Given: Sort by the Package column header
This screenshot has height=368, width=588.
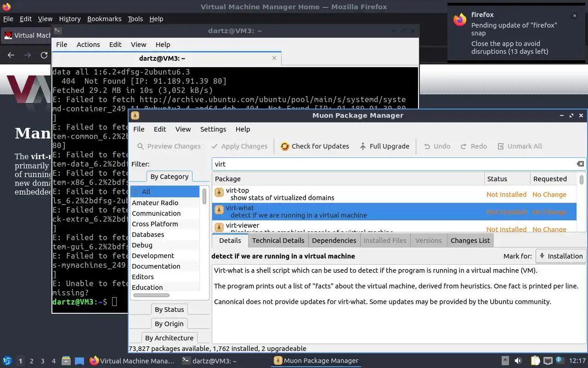Looking at the screenshot, I should [348, 179].
